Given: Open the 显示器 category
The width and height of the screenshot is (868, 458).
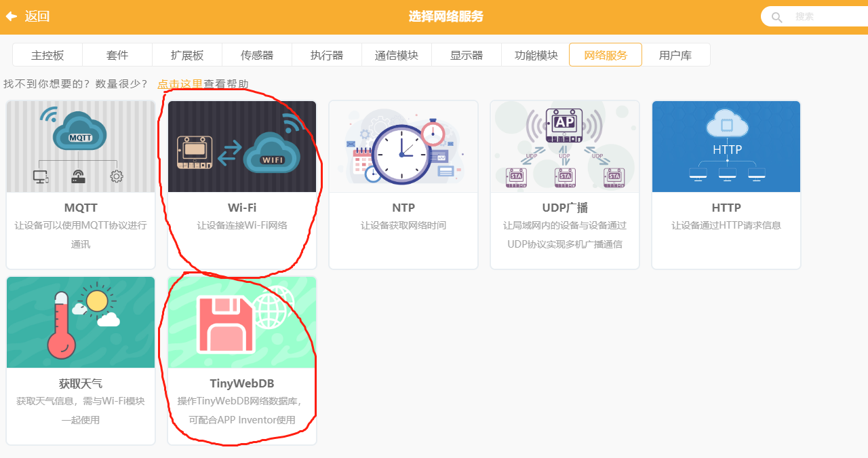Looking at the screenshot, I should [x=467, y=54].
